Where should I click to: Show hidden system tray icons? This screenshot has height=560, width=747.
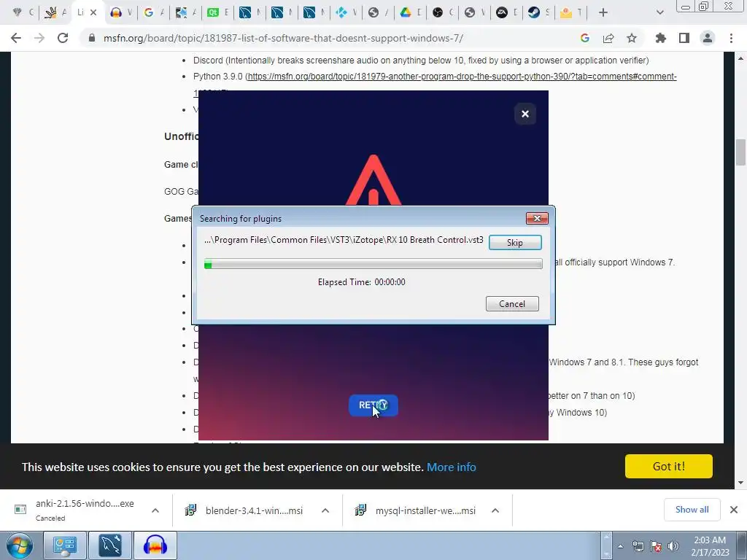(x=620, y=546)
